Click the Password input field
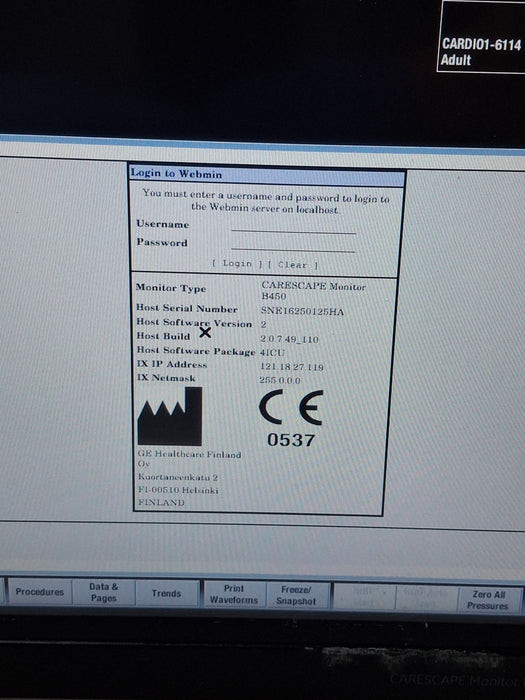Viewport: 525px width, 700px height. (x=293, y=245)
